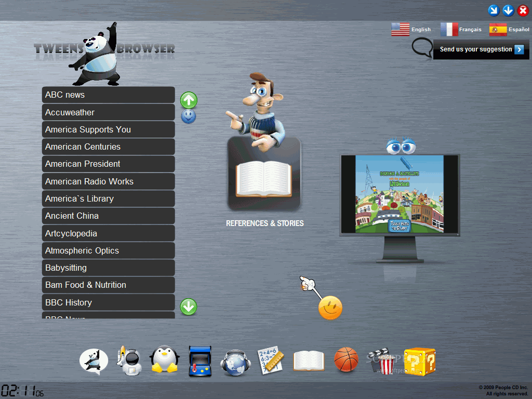Click the References & Stories book tile
This screenshot has height=399, width=532.
(x=264, y=174)
